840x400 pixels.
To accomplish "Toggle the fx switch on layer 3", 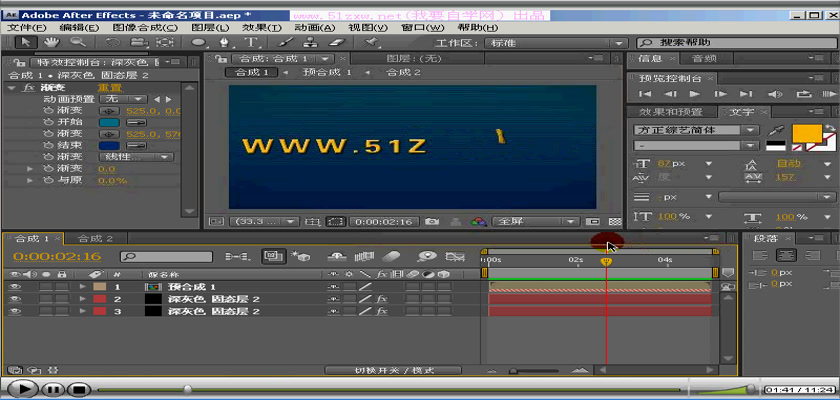I will 381,311.
